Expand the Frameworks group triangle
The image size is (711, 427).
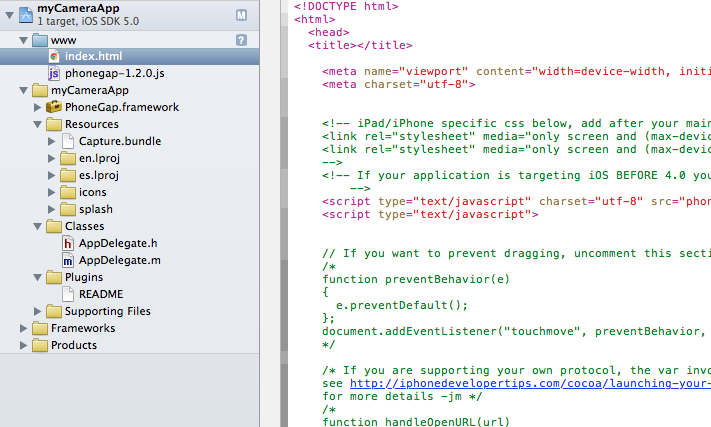coord(24,328)
